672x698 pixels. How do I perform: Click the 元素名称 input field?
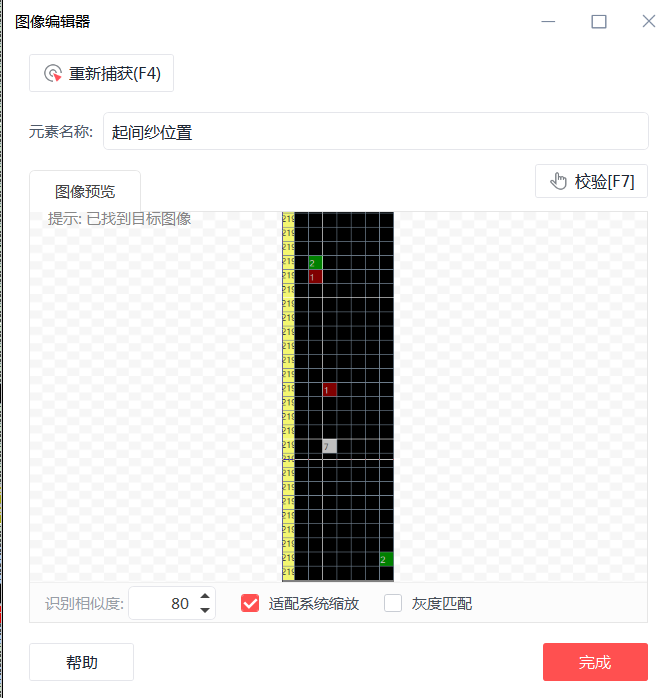click(x=376, y=131)
